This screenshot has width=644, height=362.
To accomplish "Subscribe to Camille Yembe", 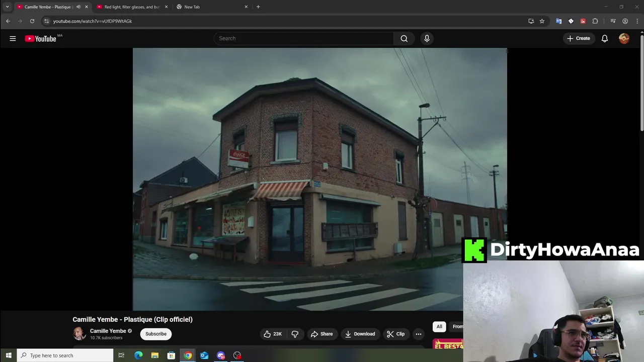I will (156, 334).
